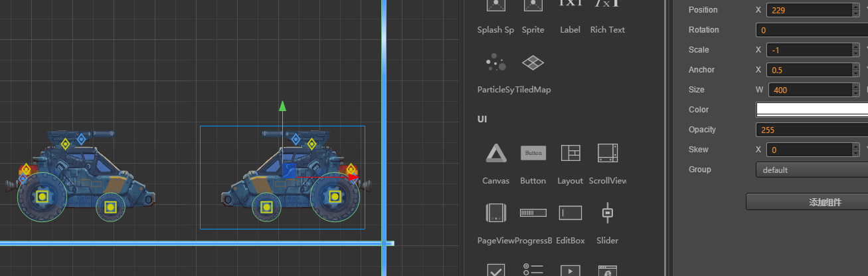Pick the ToggleGroup list node icon
Screen dimensions: 868x276
pyautogui.click(x=533, y=270)
